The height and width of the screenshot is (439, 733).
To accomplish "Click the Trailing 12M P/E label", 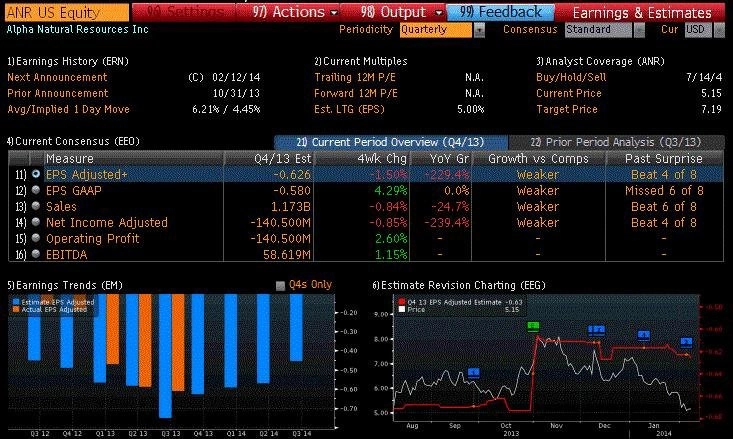I will (x=355, y=77).
